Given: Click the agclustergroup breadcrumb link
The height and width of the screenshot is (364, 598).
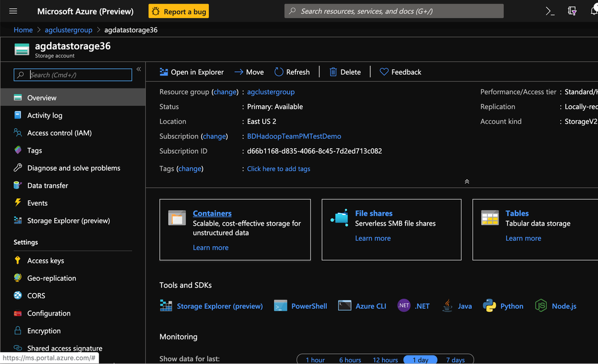Looking at the screenshot, I should click(x=69, y=30).
